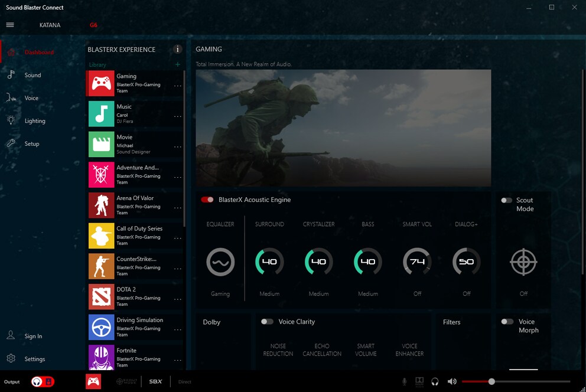
Task: Click the Bass dial set to 40
Action: (368, 262)
